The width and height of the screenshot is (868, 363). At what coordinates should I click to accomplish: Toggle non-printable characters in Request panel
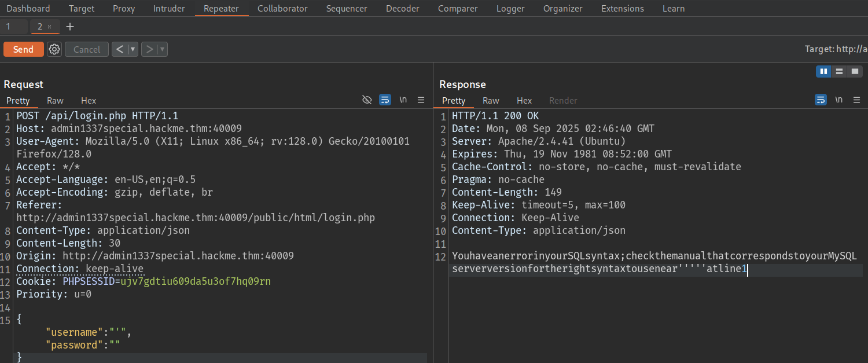(x=403, y=100)
